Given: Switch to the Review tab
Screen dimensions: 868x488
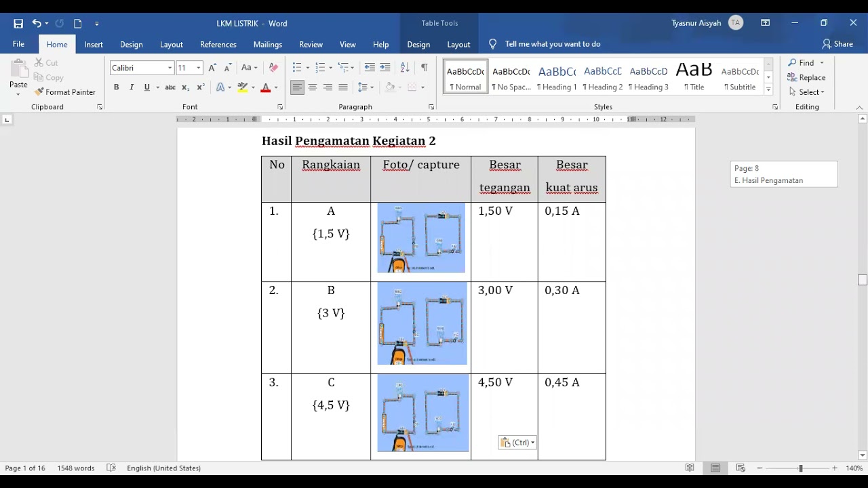Looking at the screenshot, I should pyautogui.click(x=311, y=44).
